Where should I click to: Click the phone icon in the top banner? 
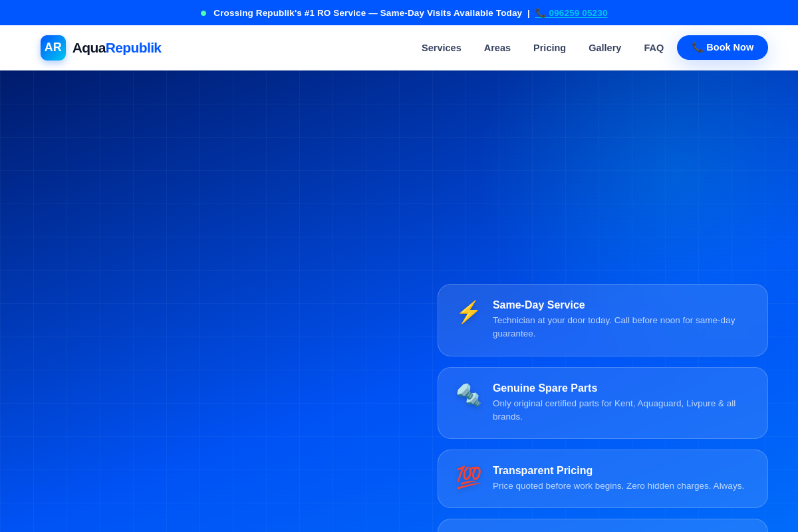coord(541,13)
